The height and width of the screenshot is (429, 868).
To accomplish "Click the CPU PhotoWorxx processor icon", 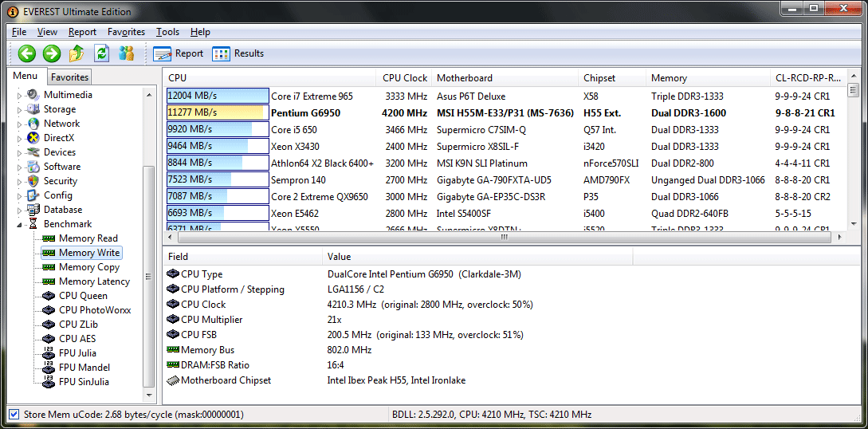I will [x=49, y=310].
